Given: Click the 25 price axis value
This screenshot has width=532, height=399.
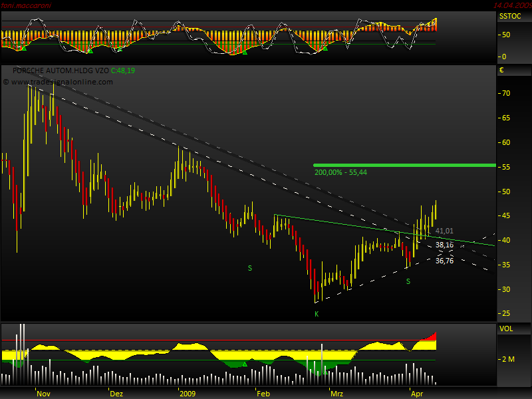Looking at the screenshot, I should (x=506, y=313).
